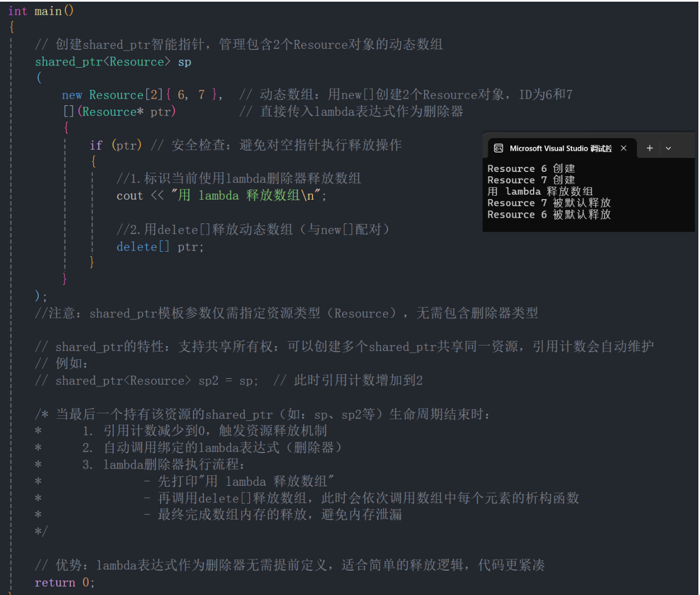The width and height of the screenshot is (700, 595).
Task: Click the cout "用 lambda 释放数组\n" line
Action: 222,195
